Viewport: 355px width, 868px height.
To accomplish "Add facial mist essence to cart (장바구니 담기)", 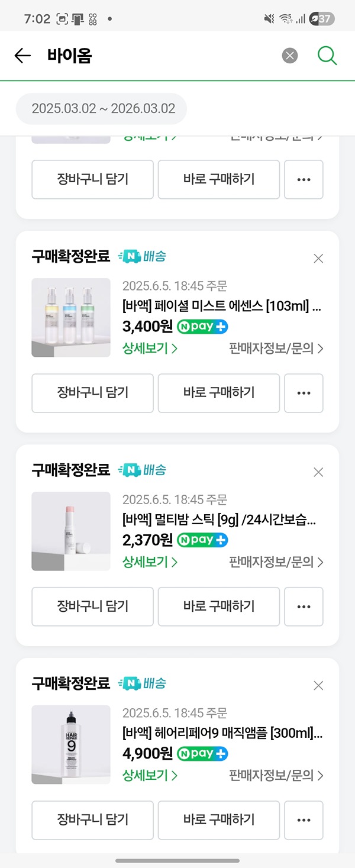I will pyautogui.click(x=92, y=393).
